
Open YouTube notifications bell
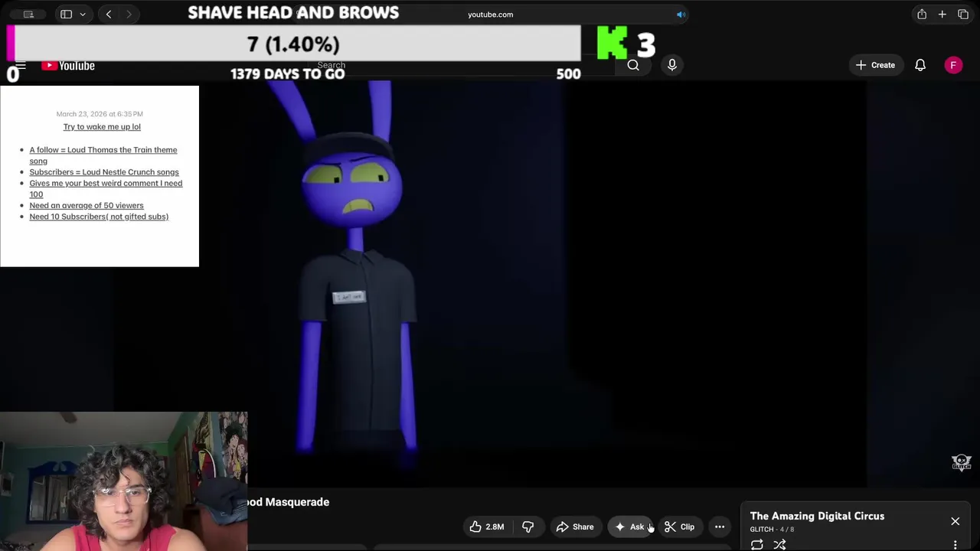[x=920, y=65]
